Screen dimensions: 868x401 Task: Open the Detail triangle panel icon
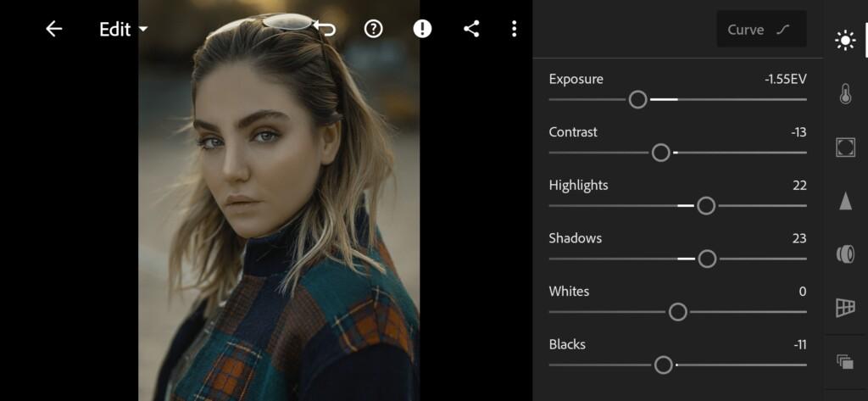pyautogui.click(x=845, y=200)
